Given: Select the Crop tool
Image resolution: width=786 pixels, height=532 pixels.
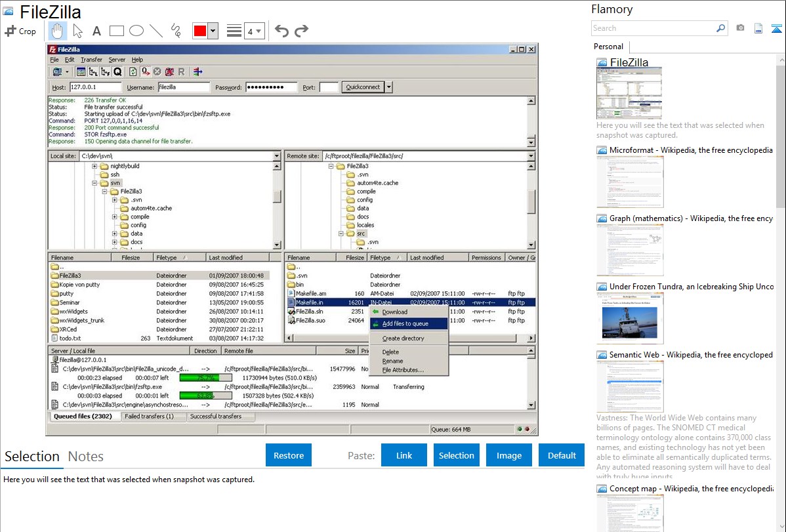Looking at the screenshot, I should point(20,31).
